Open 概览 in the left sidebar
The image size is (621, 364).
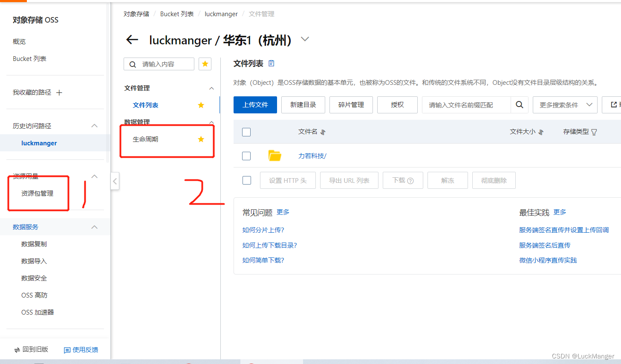(x=19, y=41)
